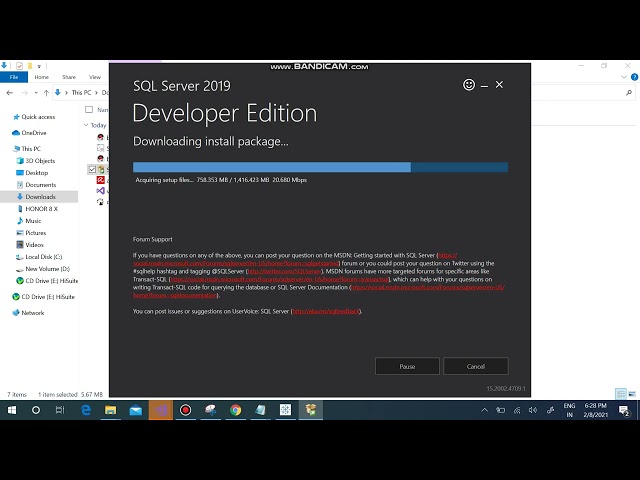The height and width of the screenshot is (480, 640).
Task: Open Network in navigation pane
Action: (x=33, y=313)
